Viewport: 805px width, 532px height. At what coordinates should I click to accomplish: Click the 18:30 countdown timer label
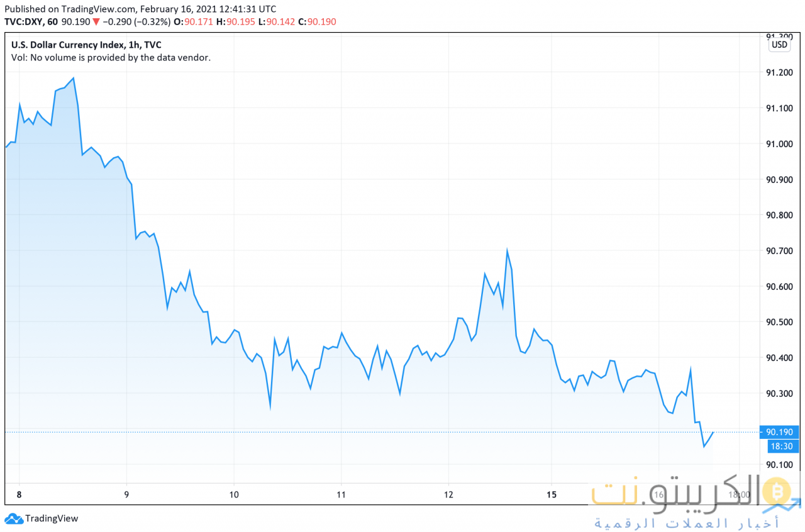(x=783, y=446)
